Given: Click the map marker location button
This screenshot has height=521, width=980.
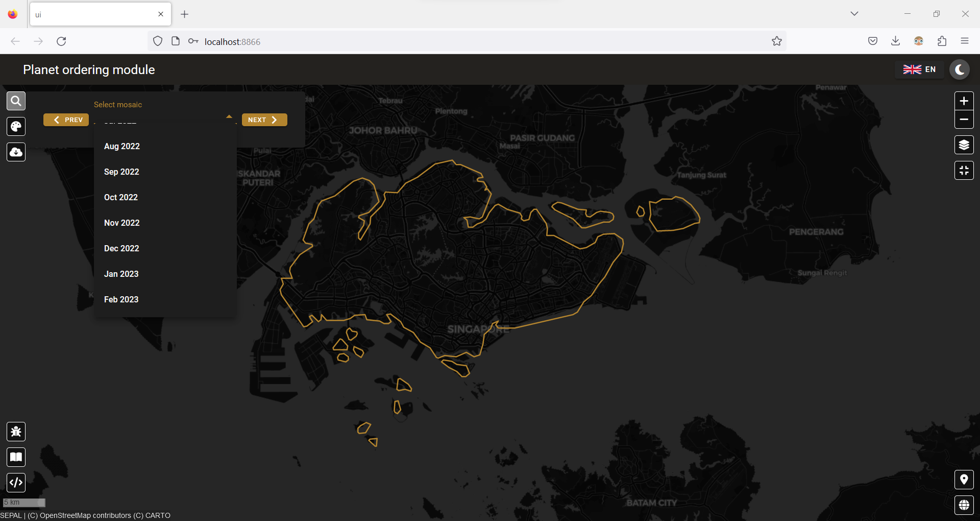Looking at the screenshot, I should pyautogui.click(x=964, y=480).
